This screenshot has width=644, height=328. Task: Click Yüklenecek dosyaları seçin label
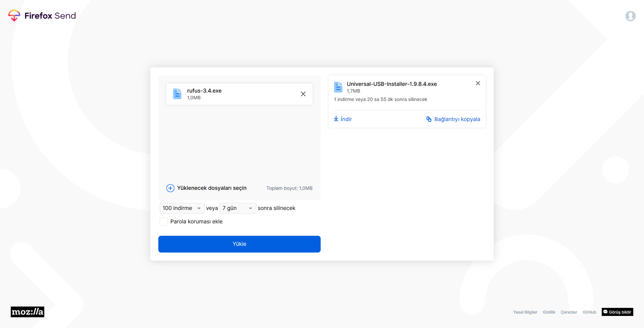tap(212, 188)
